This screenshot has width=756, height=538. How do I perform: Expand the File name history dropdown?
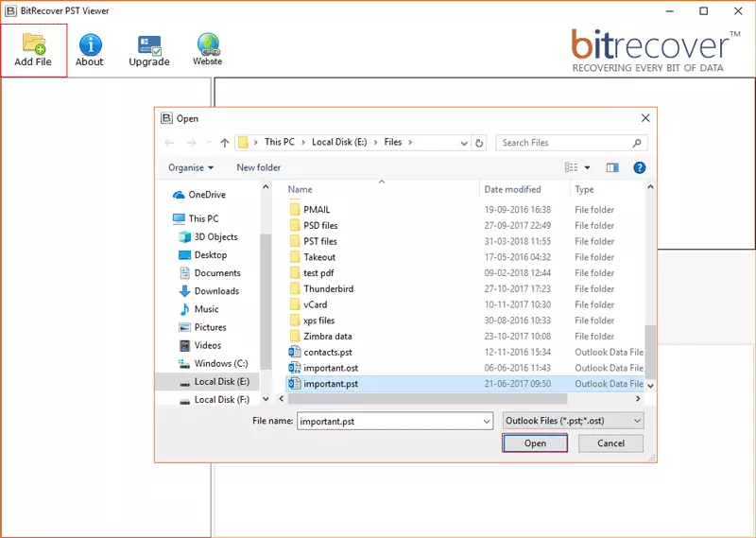pos(486,420)
